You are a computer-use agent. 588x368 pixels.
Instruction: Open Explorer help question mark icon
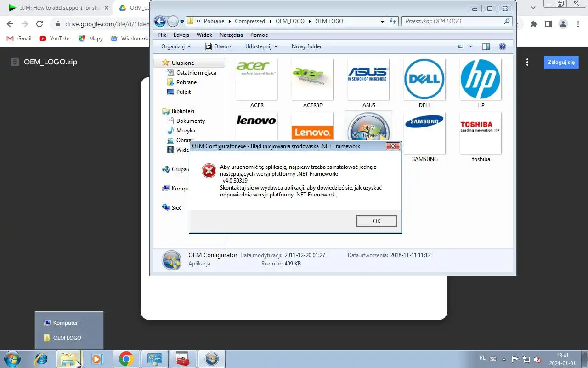[502, 46]
